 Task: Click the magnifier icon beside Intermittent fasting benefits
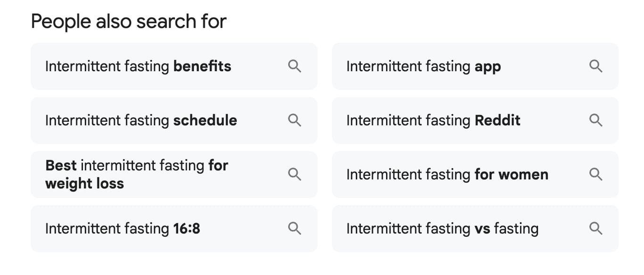(295, 67)
